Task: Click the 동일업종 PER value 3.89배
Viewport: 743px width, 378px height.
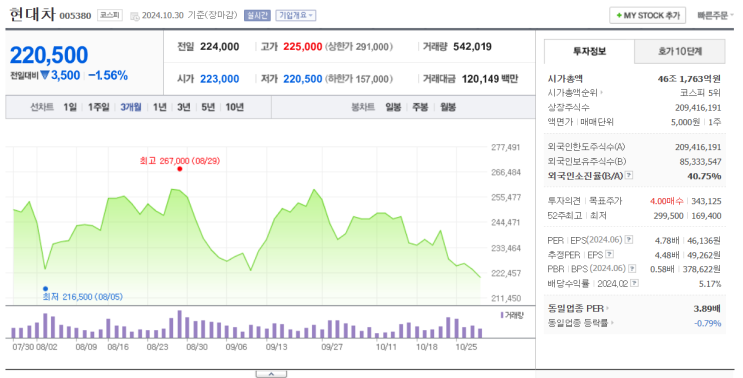Action: point(707,308)
